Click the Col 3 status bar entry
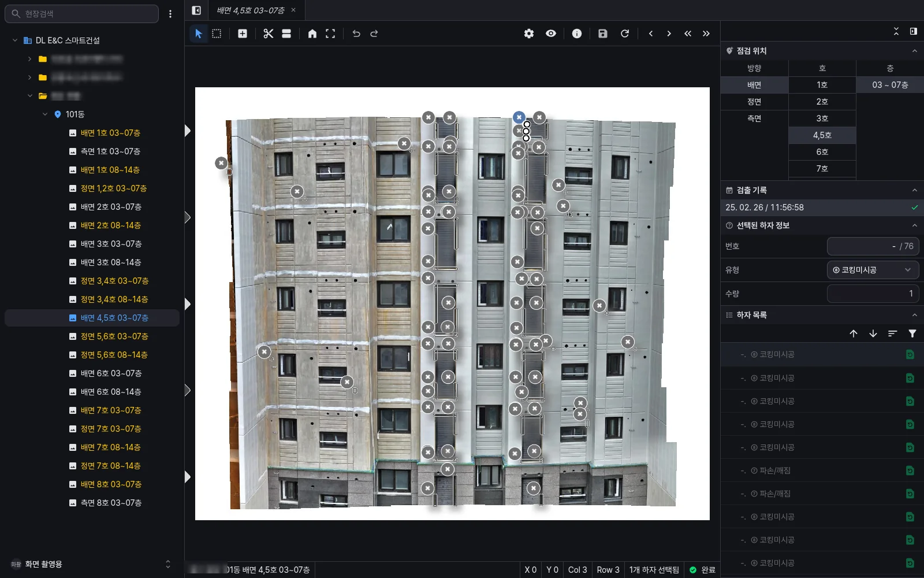Image resolution: width=924 pixels, height=578 pixels. click(x=577, y=570)
